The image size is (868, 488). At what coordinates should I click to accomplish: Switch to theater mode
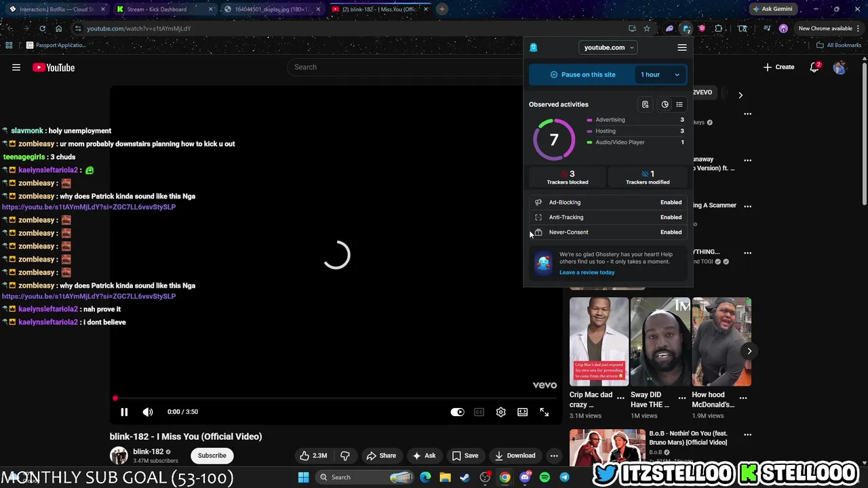pyautogui.click(x=522, y=412)
